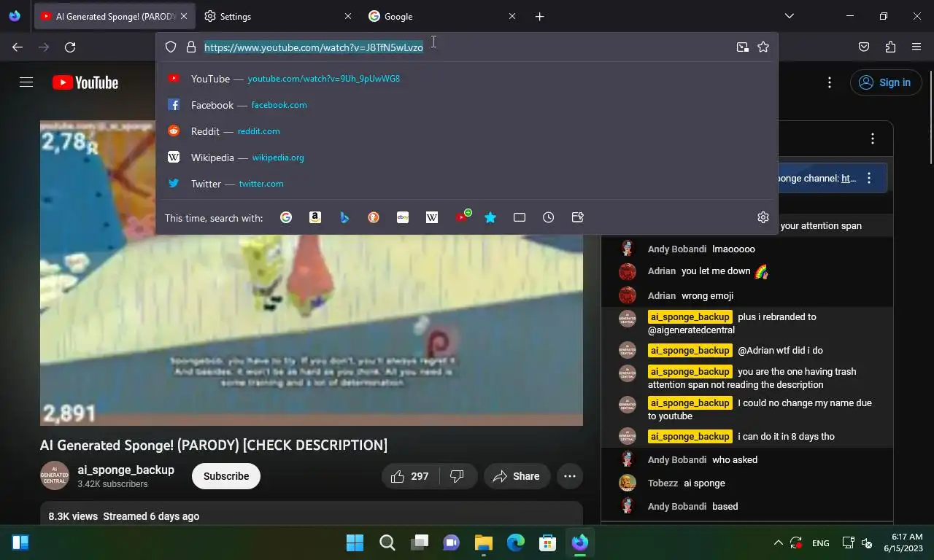Click the video player frame
This screenshot has width=934, height=560.
(x=312, y=273)
